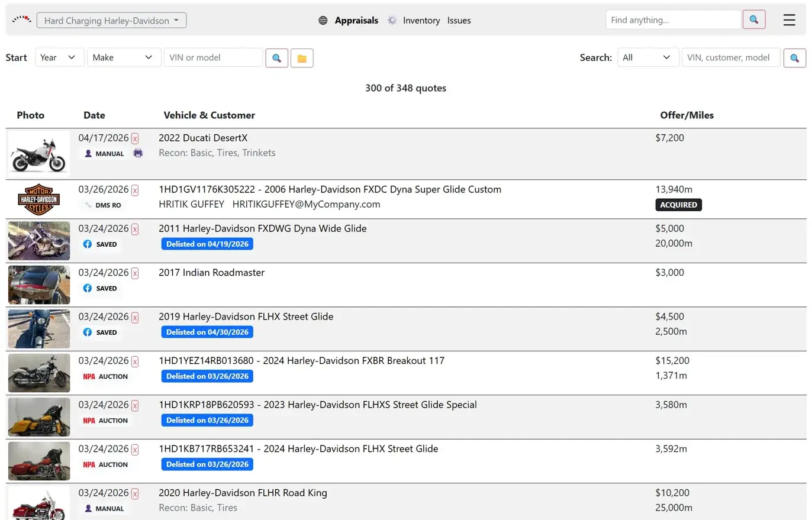The height and width of the screenshot is (520, 812).
Task: Open the Make dropdown
Action: click(124, 57)
